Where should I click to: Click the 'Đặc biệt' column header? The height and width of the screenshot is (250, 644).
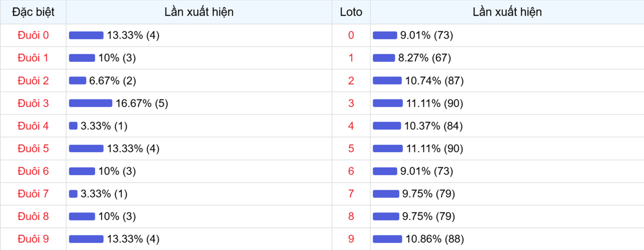33,12
